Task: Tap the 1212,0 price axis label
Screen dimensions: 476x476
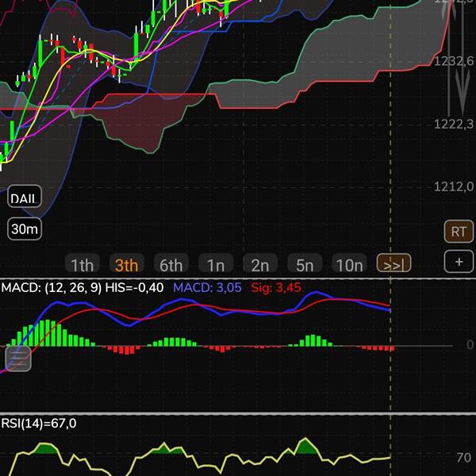Action: click(454, 186)
